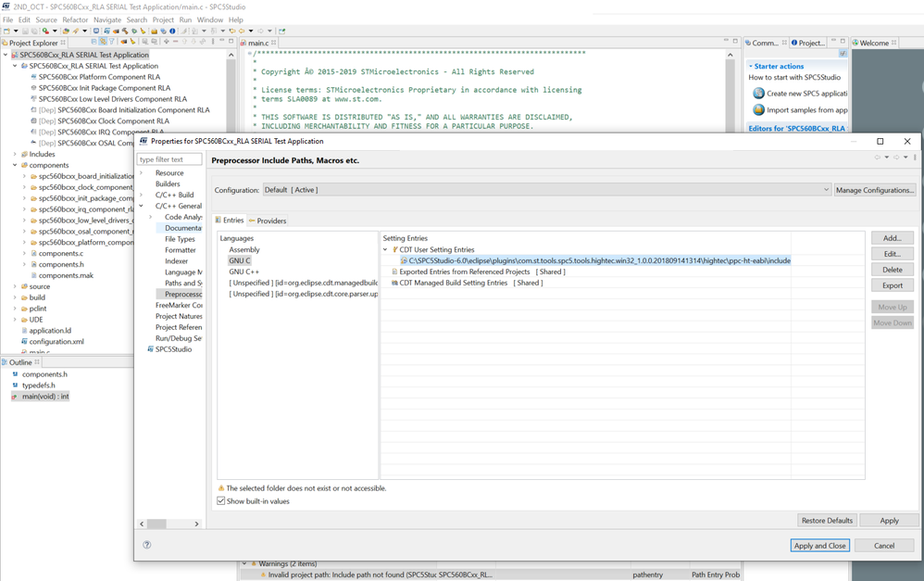Collapse components folder in Project Explorer
Image resolution: width=924 pixels, height=581 pixels.
tap(15, 165)
